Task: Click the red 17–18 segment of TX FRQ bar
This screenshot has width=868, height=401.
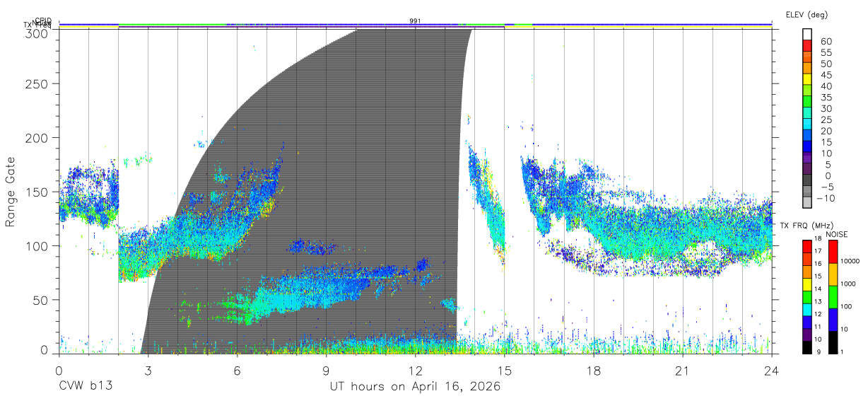Action: point(807,247)
